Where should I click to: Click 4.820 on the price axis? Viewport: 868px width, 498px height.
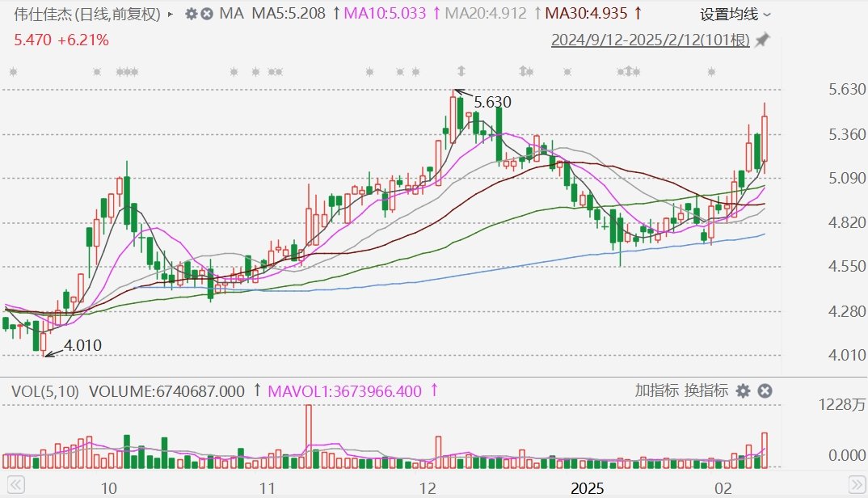[847, 222]
